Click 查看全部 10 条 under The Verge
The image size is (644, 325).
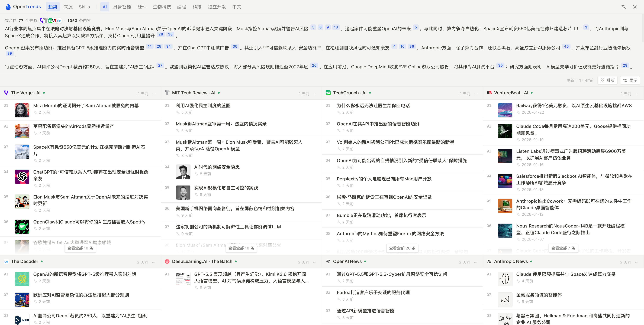[x=80, y=248]
